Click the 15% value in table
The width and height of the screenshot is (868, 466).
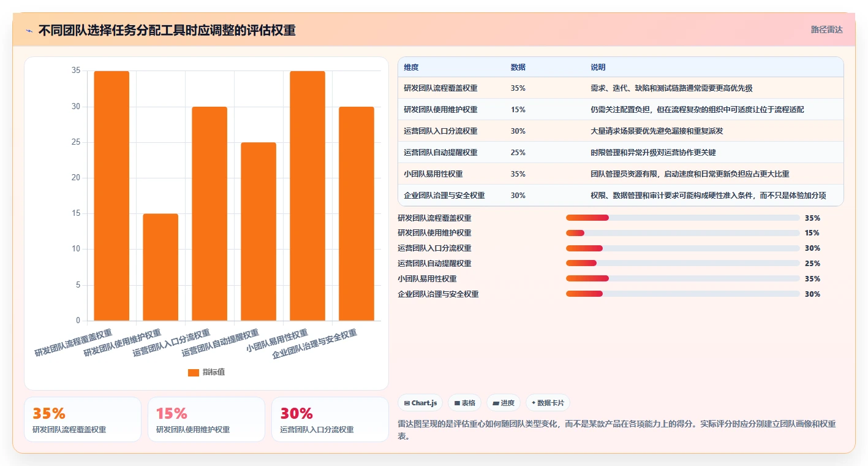tap(518, 110)
